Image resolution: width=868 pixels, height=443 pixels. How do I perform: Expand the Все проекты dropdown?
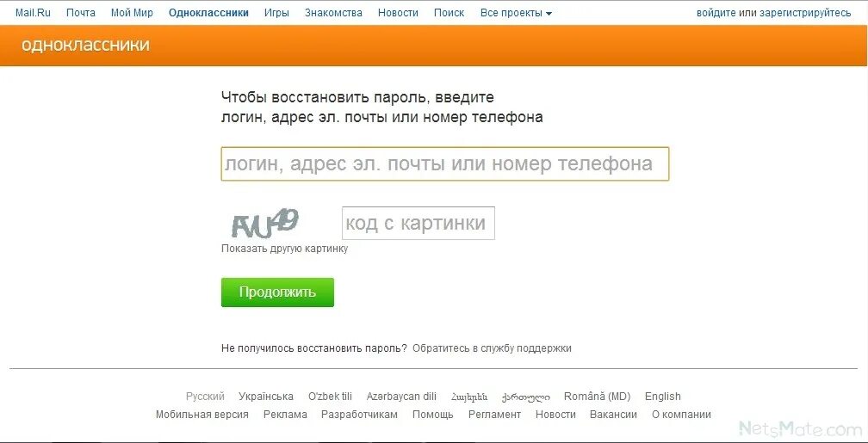(x=516, y=13)
